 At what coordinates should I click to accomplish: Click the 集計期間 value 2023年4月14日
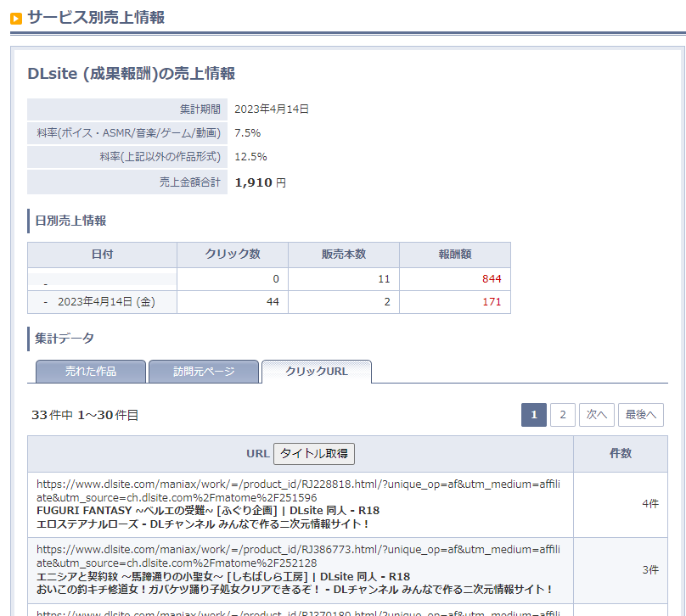point(272,109)
